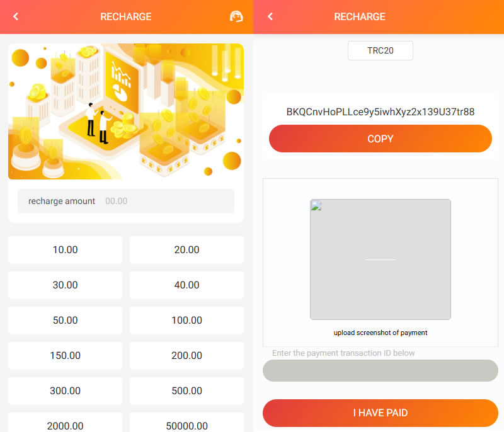Tap the 150.00 amount tile
The image size is (504, 432).
[x=65, y=356]
